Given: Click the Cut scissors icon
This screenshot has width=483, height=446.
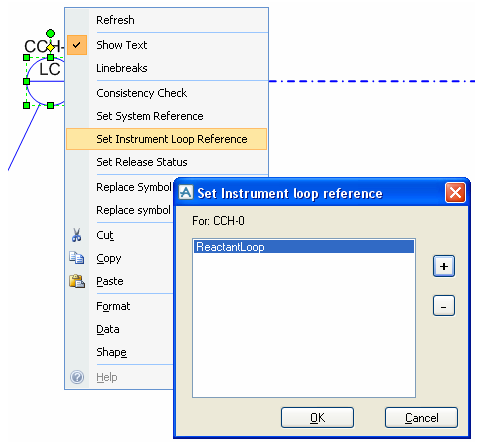Looking at the screenshot, I should tap(77, 235).
